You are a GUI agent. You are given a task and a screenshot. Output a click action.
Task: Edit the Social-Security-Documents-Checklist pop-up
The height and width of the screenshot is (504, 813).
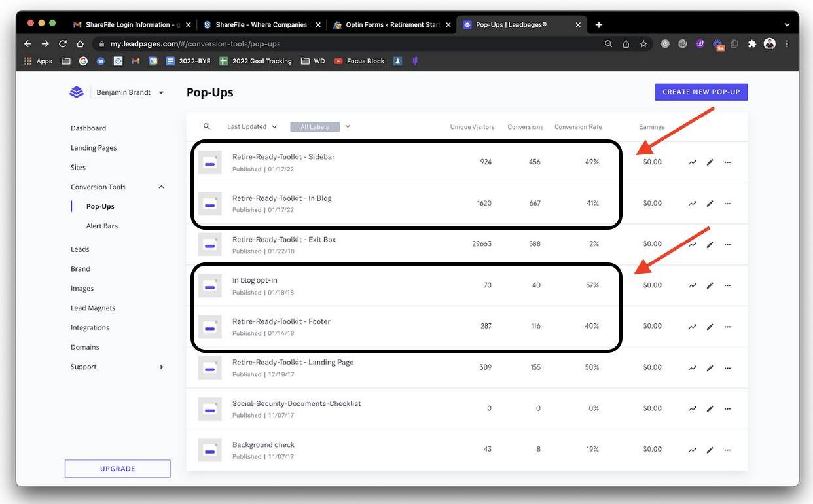point(710,408)
